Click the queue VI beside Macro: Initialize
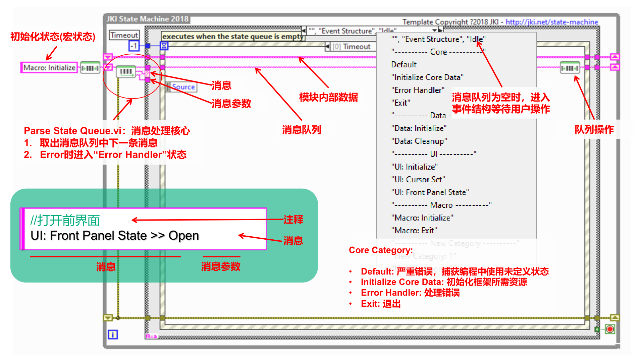 coord(90,68)
